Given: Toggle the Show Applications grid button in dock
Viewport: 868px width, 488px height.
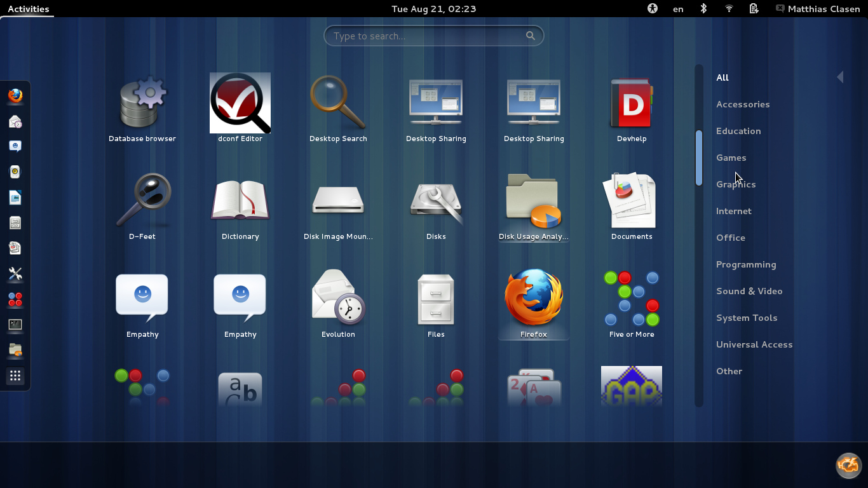Looking at the screenshot, I should click(15, 376).
